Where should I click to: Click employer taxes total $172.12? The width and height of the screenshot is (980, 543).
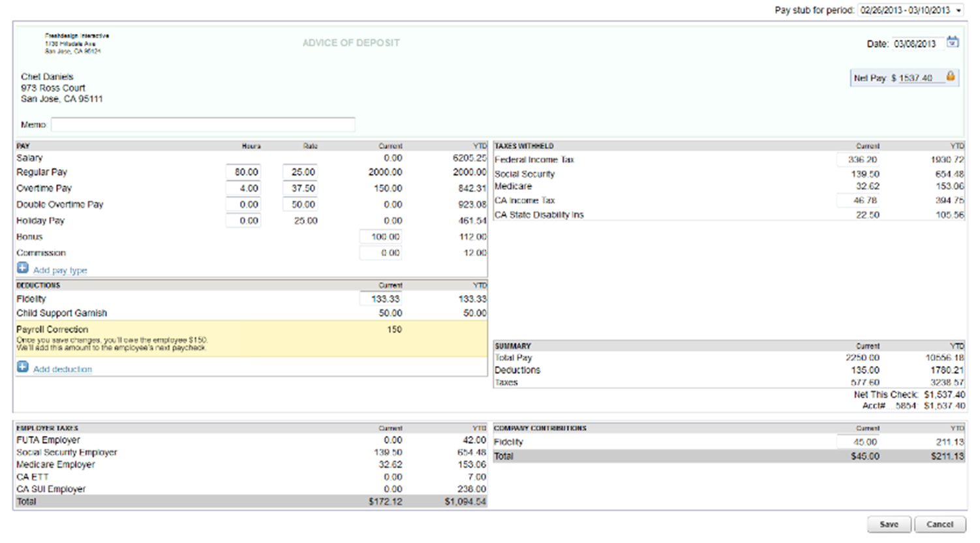385,501
